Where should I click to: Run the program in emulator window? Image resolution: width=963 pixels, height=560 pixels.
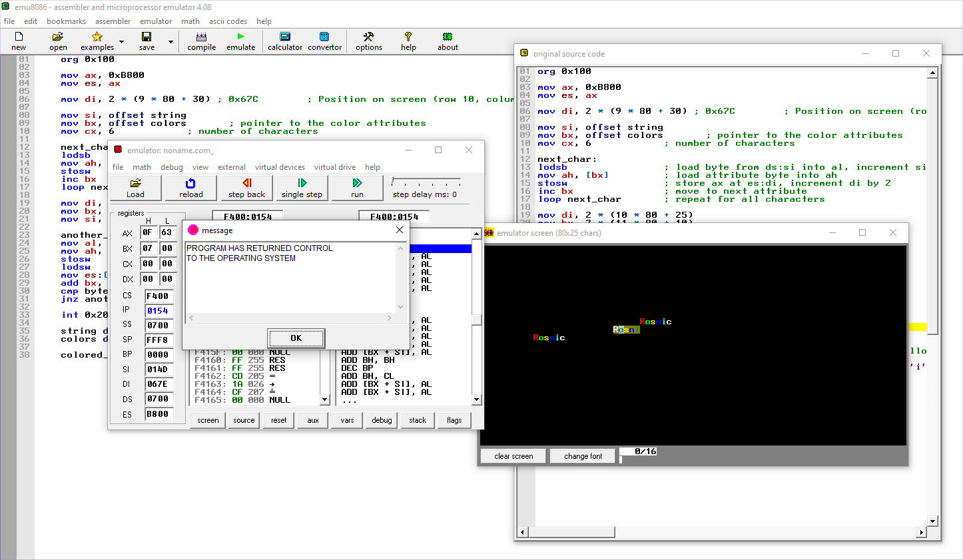[357, 188]
